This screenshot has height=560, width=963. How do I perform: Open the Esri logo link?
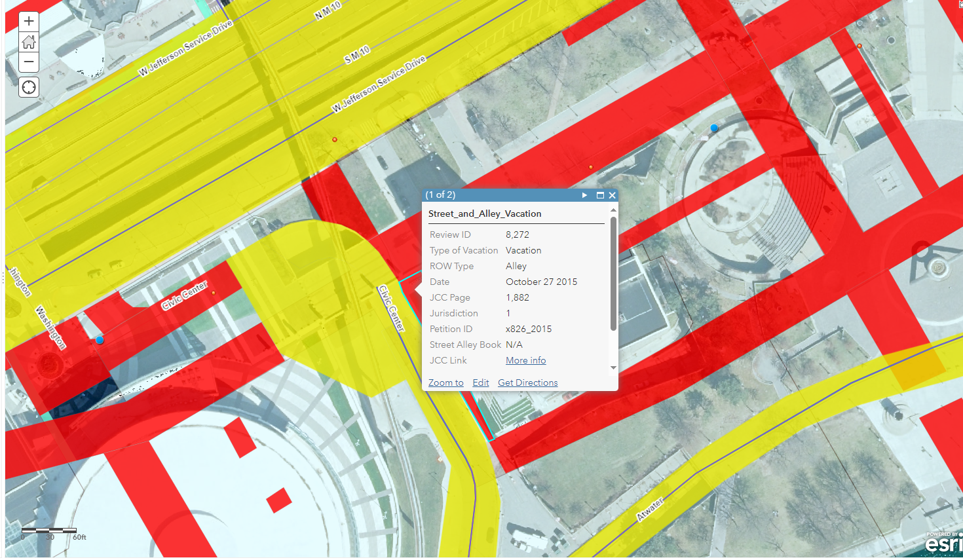tap(943, 542)
